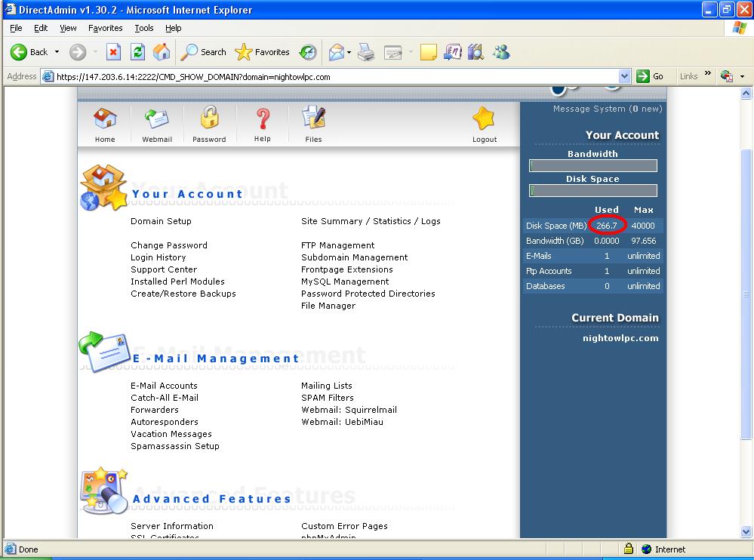Open the Help menu in menu bar
The image size is (754, 560).
[x=173, y=28]
